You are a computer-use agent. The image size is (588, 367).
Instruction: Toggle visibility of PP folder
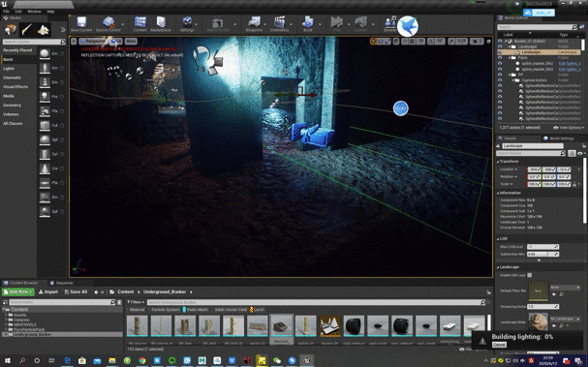[500, 75]
